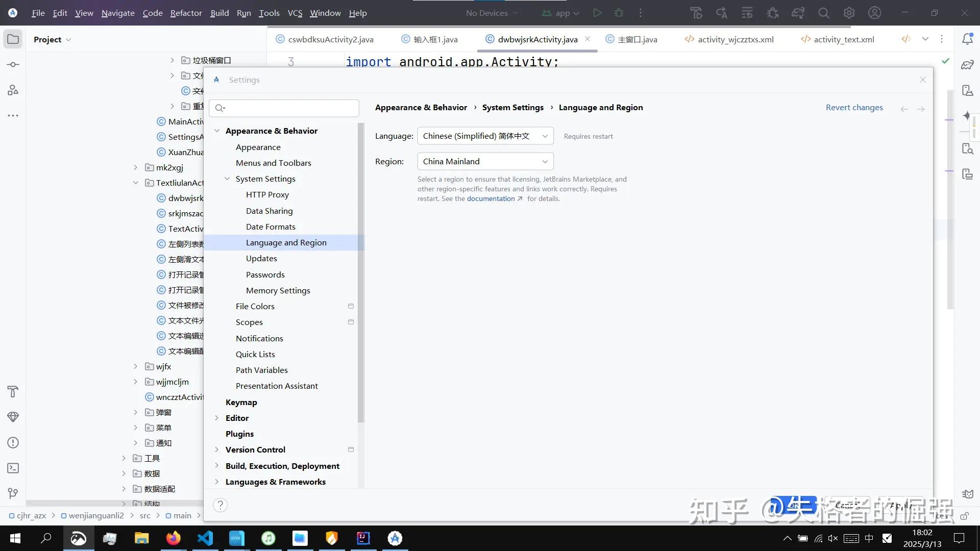Viewport: 980px width, 551px height.
Task: Open Notifications bell icon at top right
Action: pyautogui.click(x=967, y=39)
